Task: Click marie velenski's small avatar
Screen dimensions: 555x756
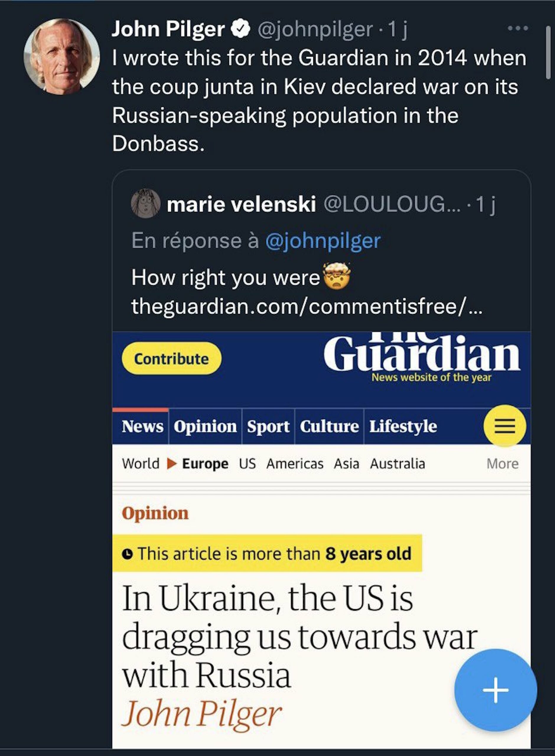Action: pyautogui.click(x=145, y=203)
